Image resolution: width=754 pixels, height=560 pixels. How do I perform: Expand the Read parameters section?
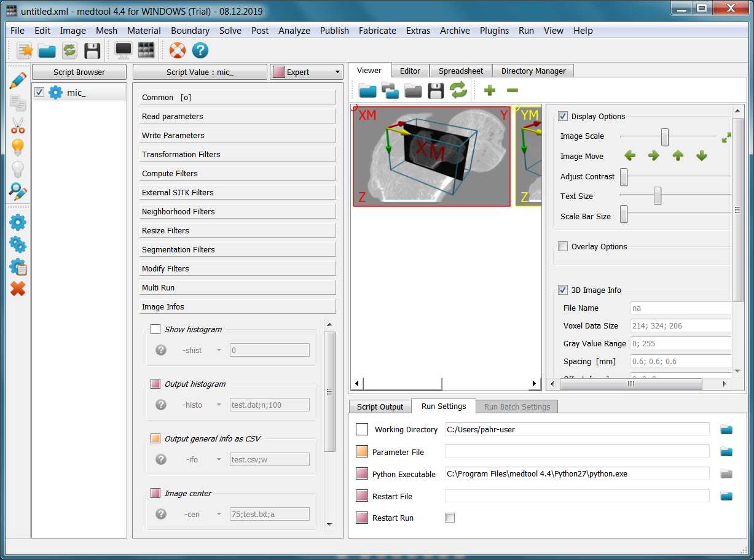point(238,117)
